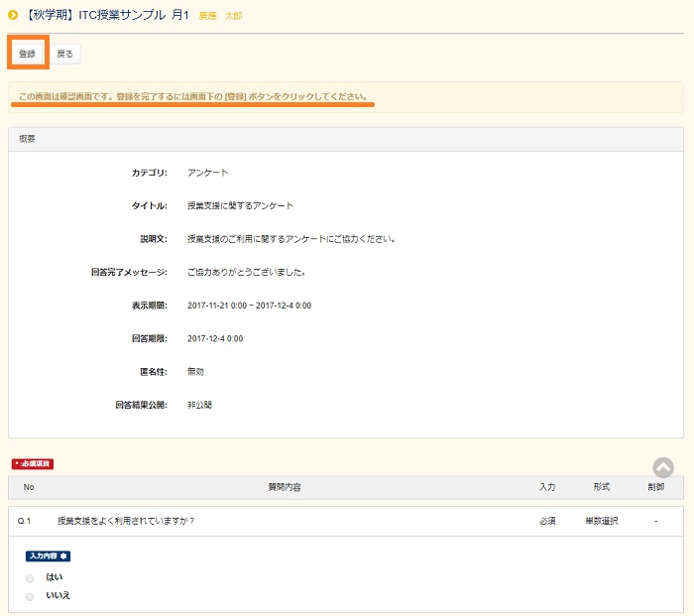Click the 形式 column header
This screenshot has height=616, width=694.
click(x=601, y=487)
